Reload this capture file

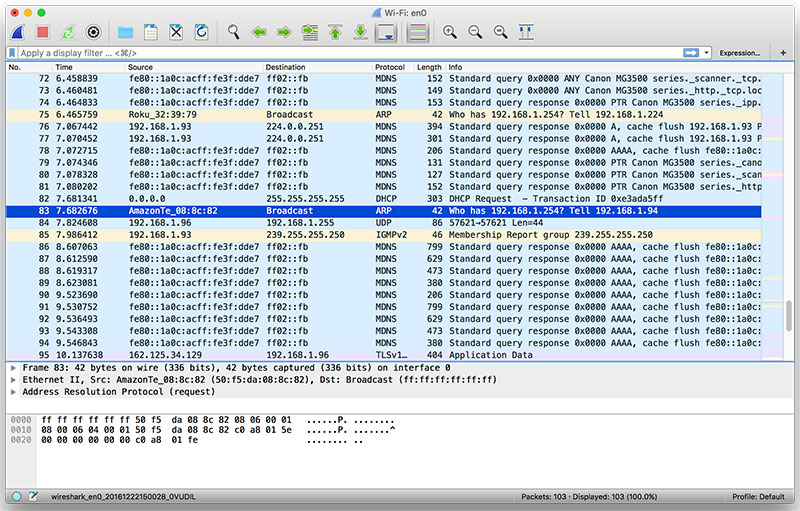click(x=202, y=33)
